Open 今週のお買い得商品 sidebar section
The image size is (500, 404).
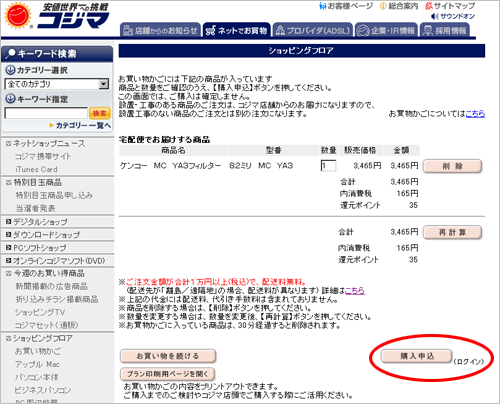[x=49, y=273]
